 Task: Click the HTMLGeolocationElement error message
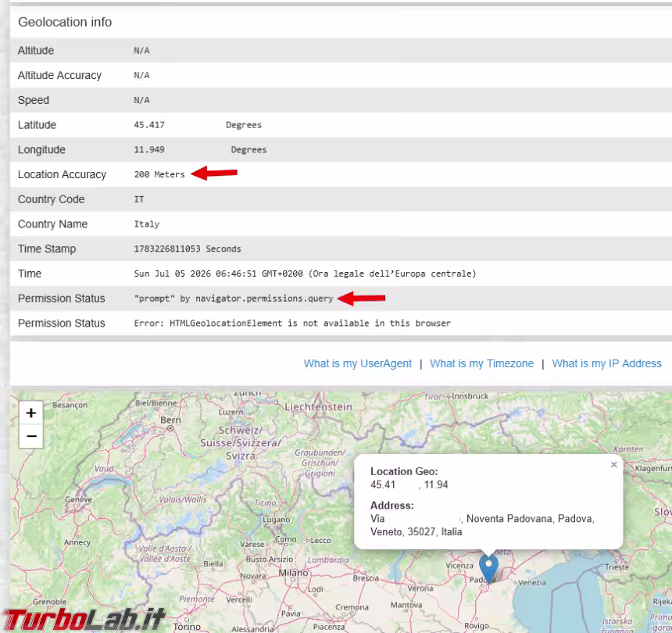292,324
